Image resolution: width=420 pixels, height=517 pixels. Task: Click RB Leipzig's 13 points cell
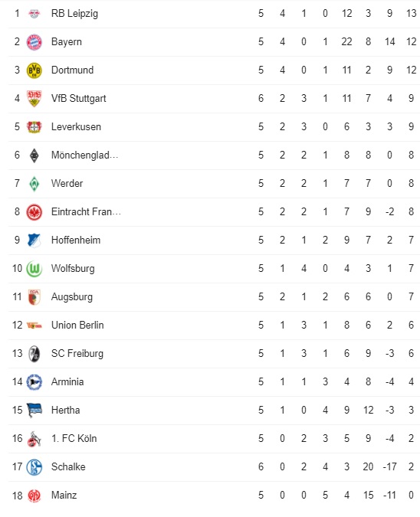pyautogui.click(x=411, y=14)
